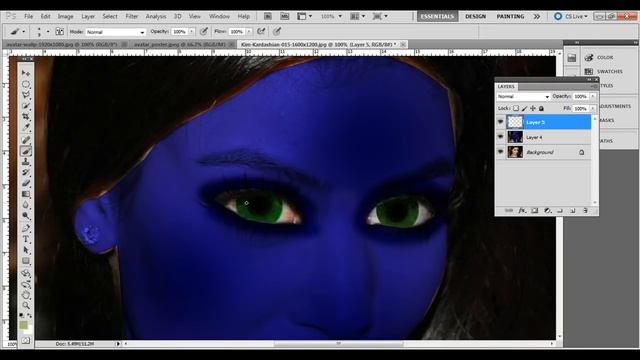Image resolution: width=640 pixels, height=360 pixels.
Task: Select the 3D Rotate tool
Action: (x=26, y=273)
